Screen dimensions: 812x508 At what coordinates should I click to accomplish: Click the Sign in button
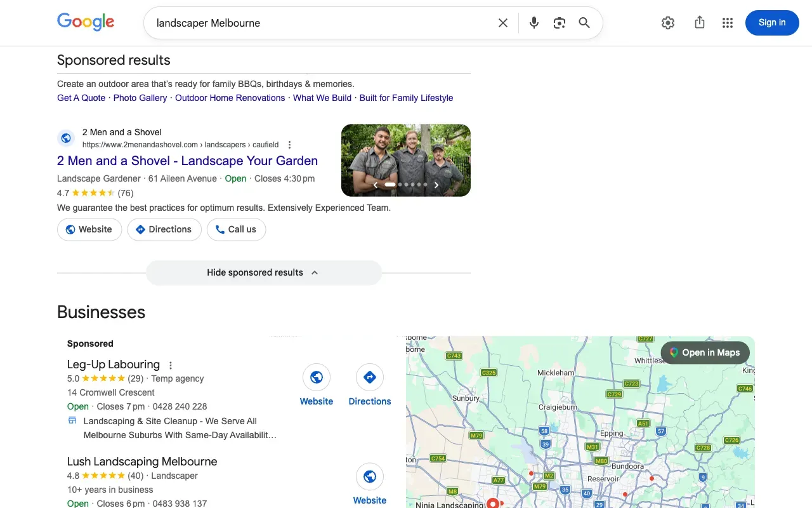click(x=772, y=23)
